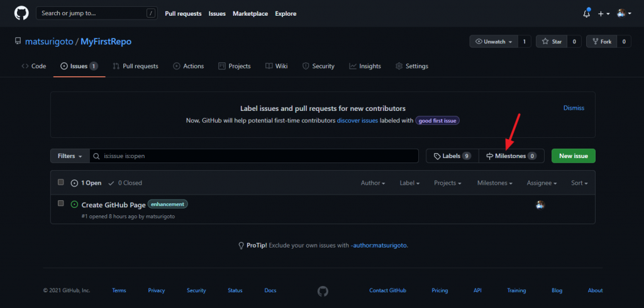Click the is:issue is:open filter field
Viewport: 644px width, 308px height.
[x=254, y=156]
